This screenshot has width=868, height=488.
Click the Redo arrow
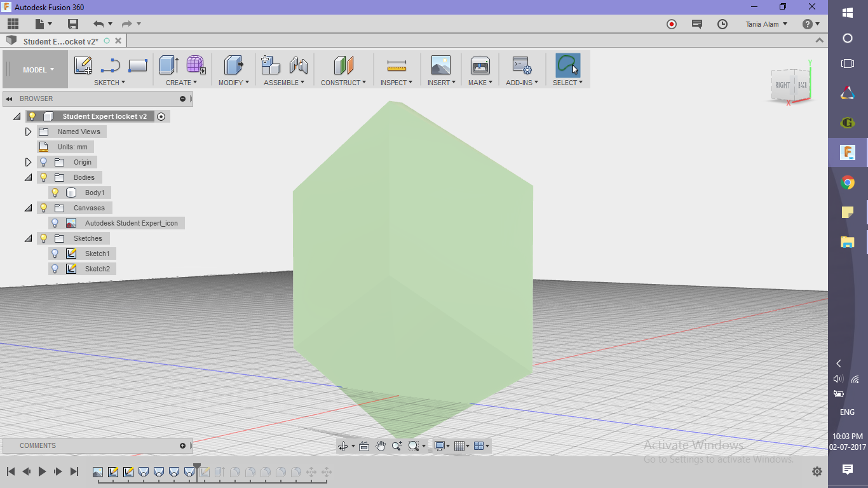click(x=126, y=24)
